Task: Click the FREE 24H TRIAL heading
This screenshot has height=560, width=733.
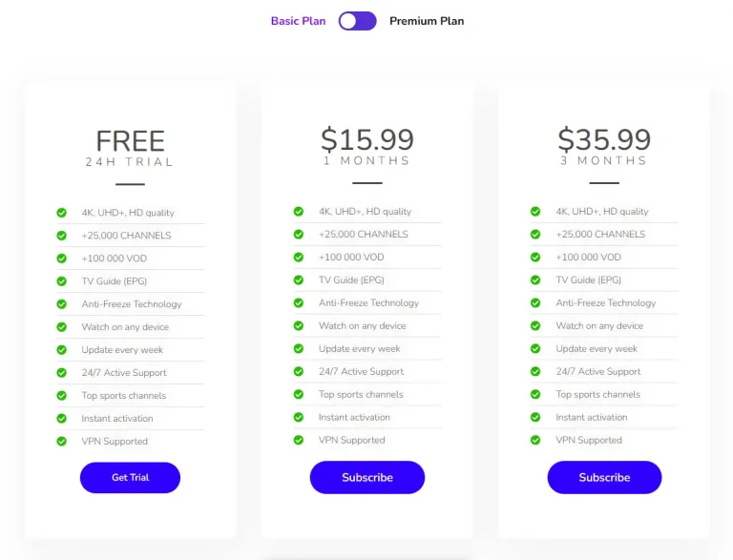Action: click(130, 148)
